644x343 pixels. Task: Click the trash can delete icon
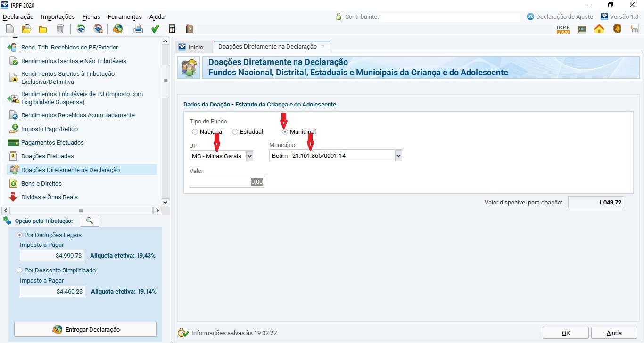coord(60,29)
